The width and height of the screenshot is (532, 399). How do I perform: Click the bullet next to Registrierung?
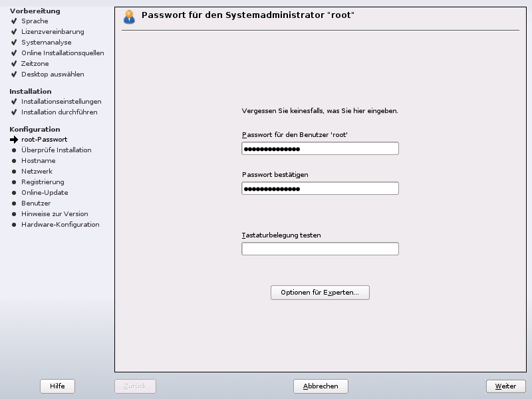[x=14, y=182]
